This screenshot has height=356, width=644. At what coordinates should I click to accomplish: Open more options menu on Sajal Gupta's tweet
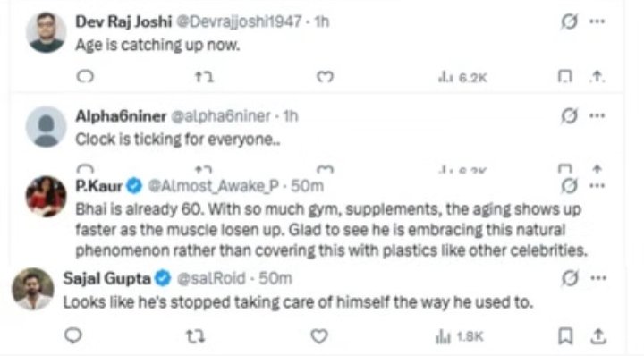(x=598, y=278)
